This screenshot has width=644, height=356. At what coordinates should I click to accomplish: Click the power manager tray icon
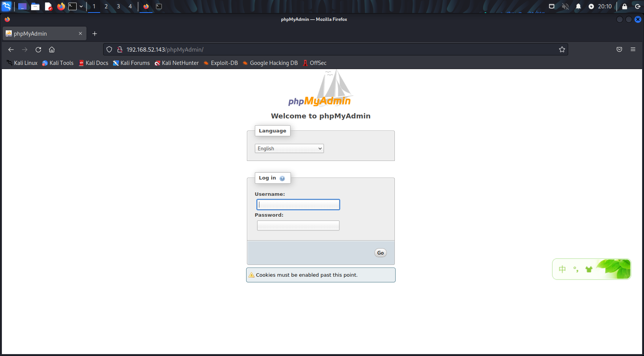[591, 6]
